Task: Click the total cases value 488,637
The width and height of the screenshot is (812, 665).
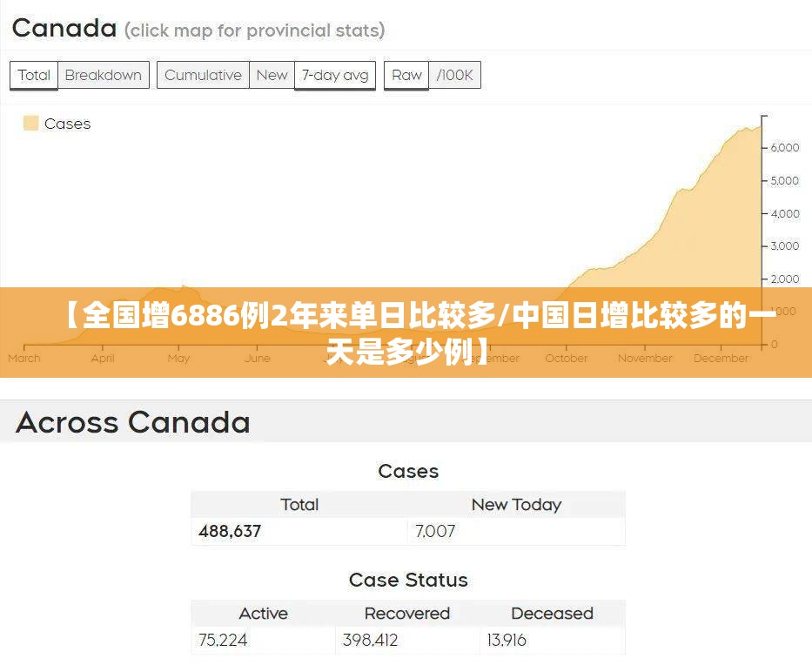Action: tap(230, 531)
